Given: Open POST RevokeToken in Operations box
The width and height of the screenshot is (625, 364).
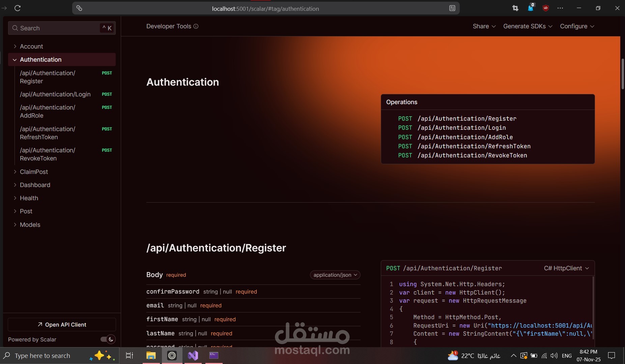Looking at the screenshot, I should click(462, 155).
